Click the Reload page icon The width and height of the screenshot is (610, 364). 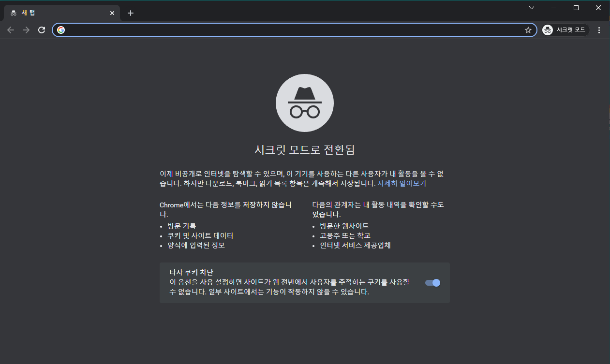tap(41, 29)
